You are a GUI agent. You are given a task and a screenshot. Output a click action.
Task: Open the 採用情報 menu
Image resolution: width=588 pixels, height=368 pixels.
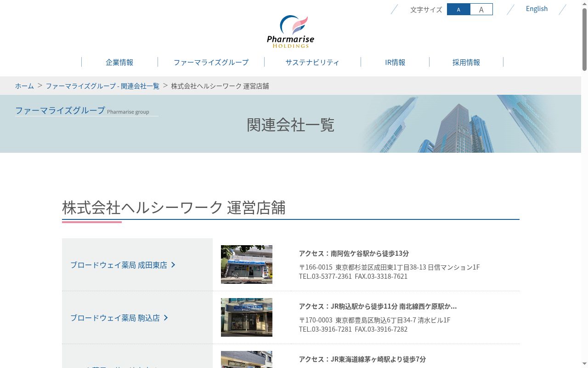pos(466,62)
